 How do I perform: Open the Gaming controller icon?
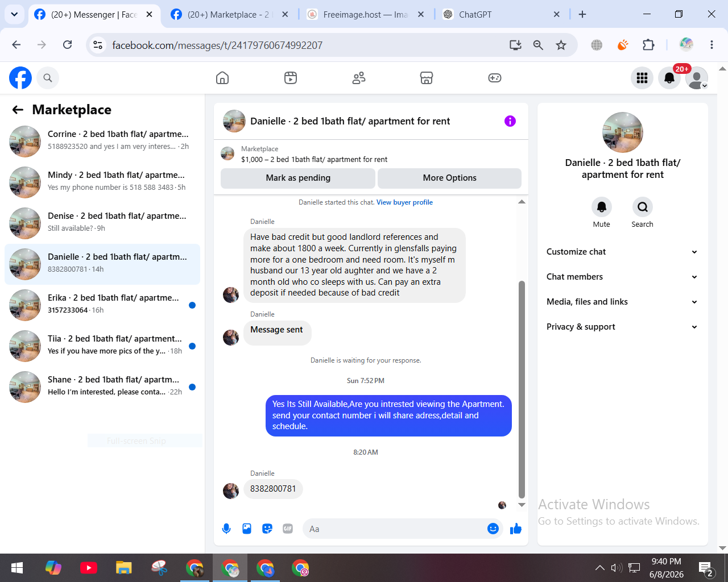click(495, 78)
